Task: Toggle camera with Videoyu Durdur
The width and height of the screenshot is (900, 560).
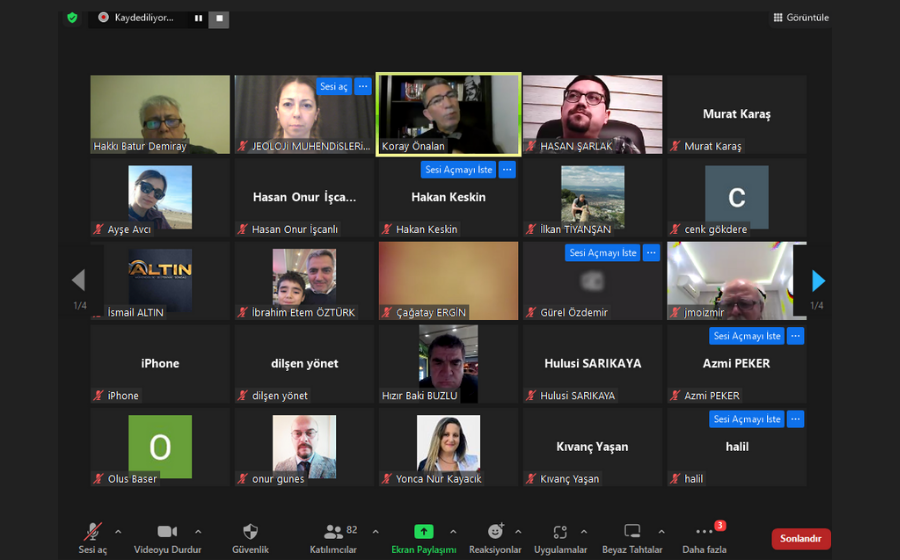Action: click(x=167, y=538)
